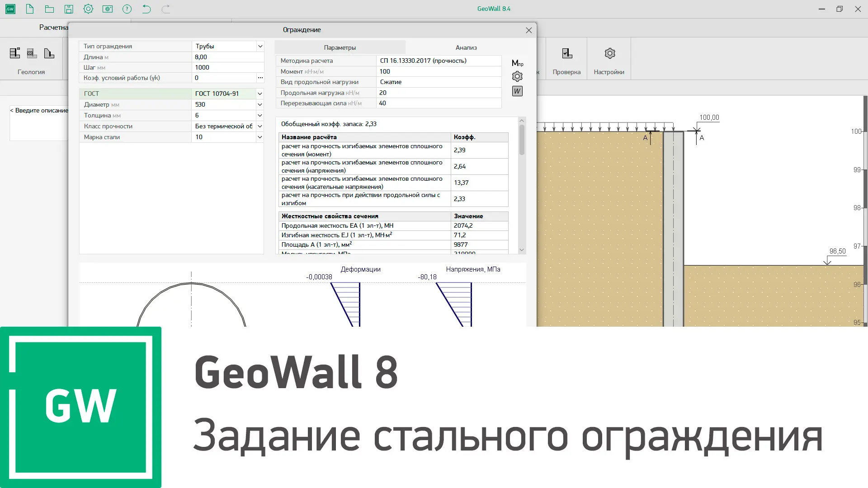This screenshot has width=868, height=488.
Task: Click the Перерезывающая сила value 40
Action: point(439,103)
